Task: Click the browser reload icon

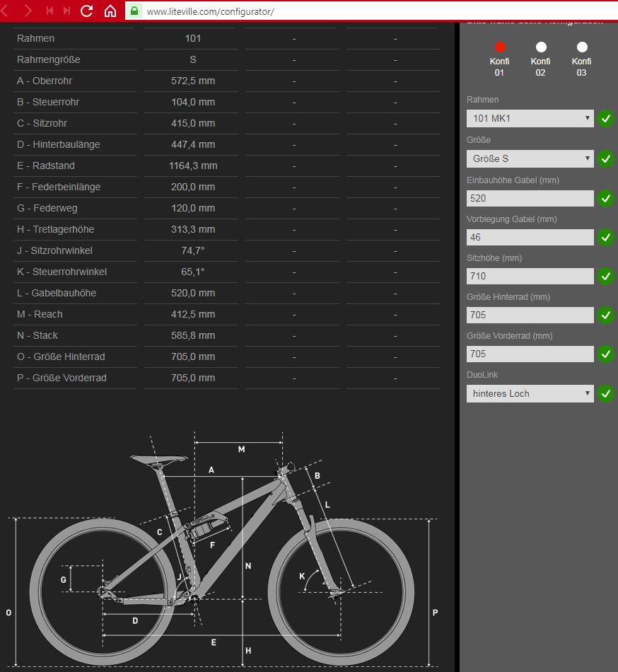Action: click(x=87, y=11)
